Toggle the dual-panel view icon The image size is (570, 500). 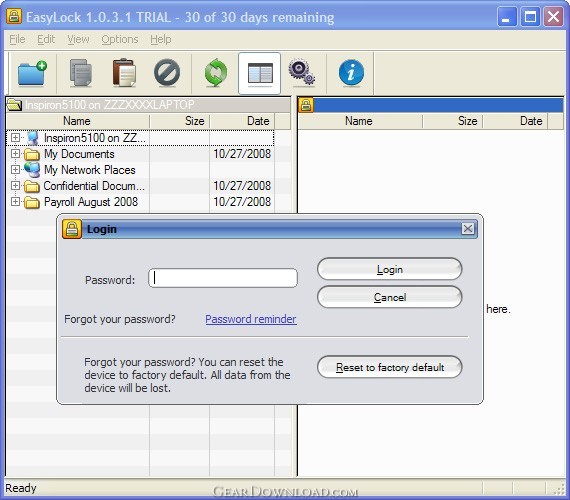coord(260,73)
